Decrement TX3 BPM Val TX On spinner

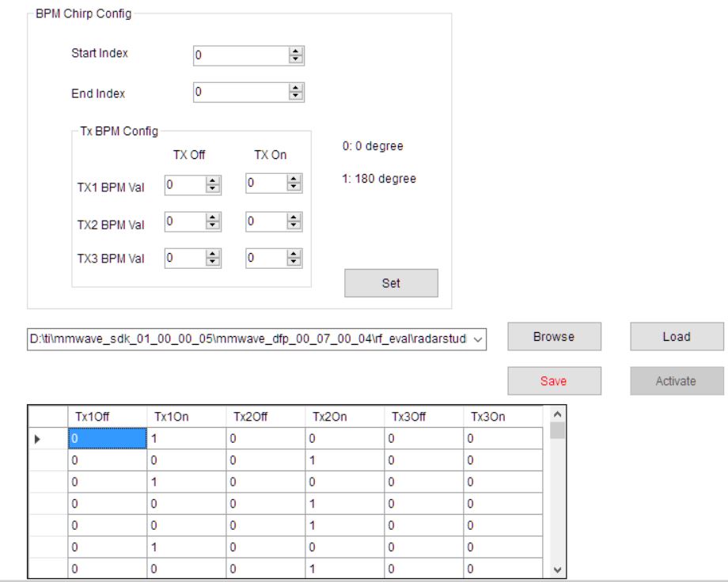coord(294,262)
